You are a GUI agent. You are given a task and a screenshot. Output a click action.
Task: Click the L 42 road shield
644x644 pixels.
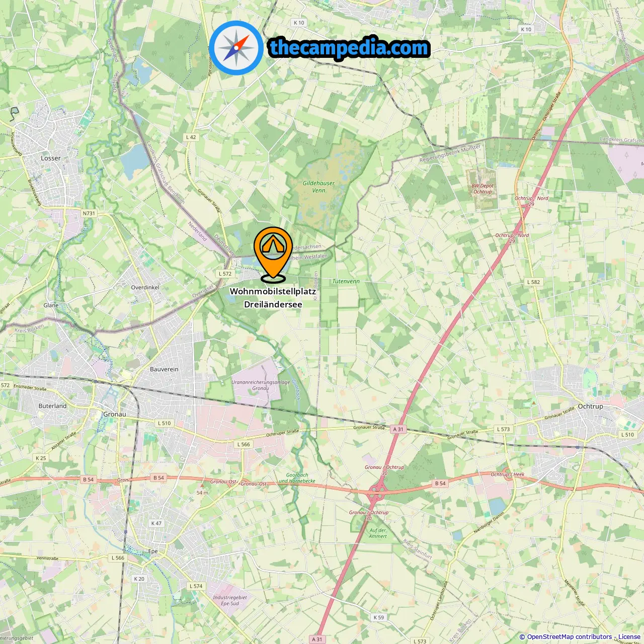tap(191, 137)
